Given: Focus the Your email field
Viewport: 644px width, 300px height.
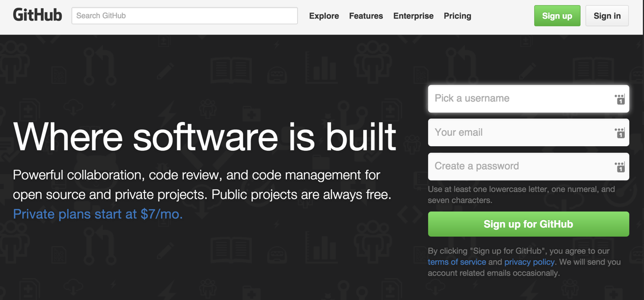Looking at the screenshot, I should pos(528,132).
